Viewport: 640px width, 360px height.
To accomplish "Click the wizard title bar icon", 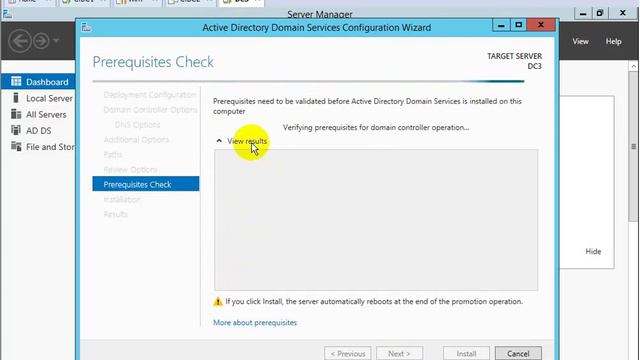I will pyautogui.click(x=86, y=27).
